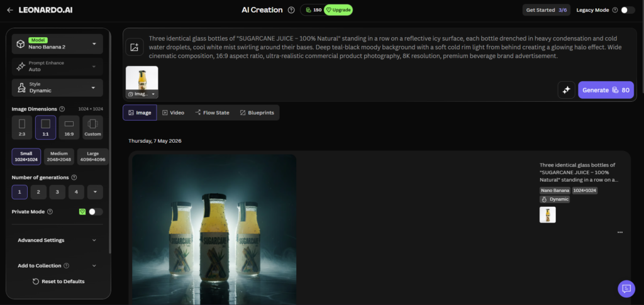The width and height of the screenshot is (644, 305).
Task: Click the 150 token balance counter
Action: click(x=313, y=10)
